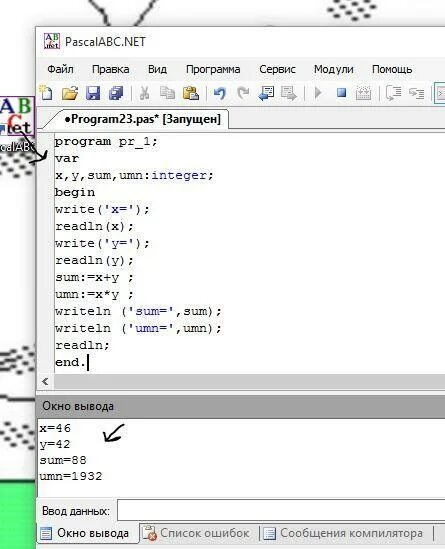Click the Paste clipboard icon

tap(191, 93)
